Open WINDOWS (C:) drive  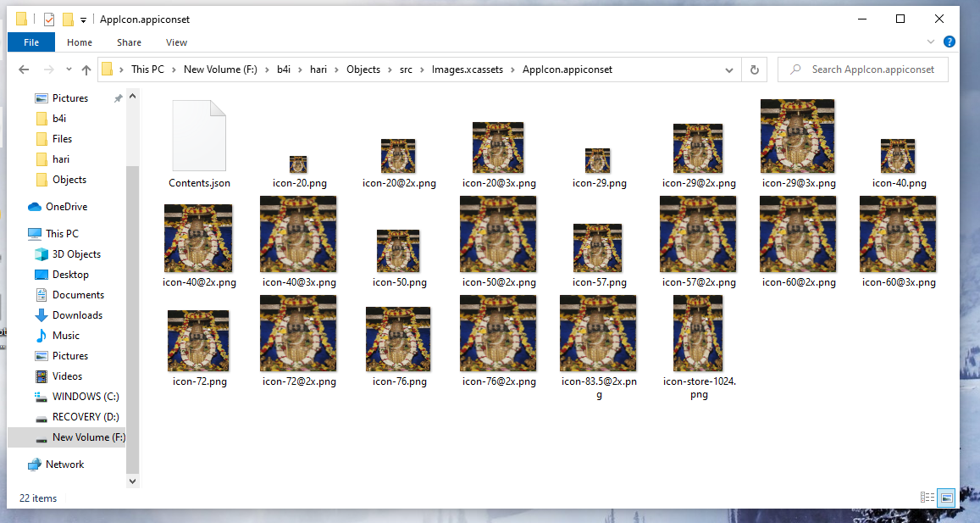tap(85, 397)
